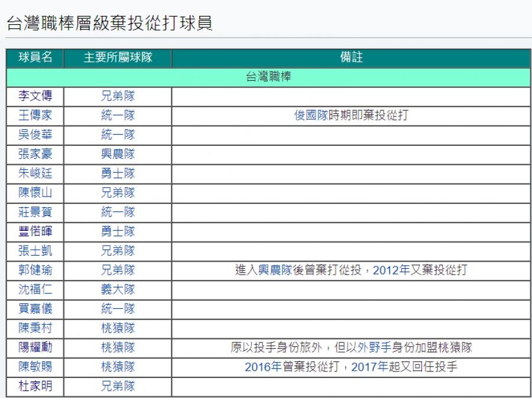This screenshot has height=398, width=532.
Task: Open the 朱峻廷 player link
Action: (x=35, y=173)
